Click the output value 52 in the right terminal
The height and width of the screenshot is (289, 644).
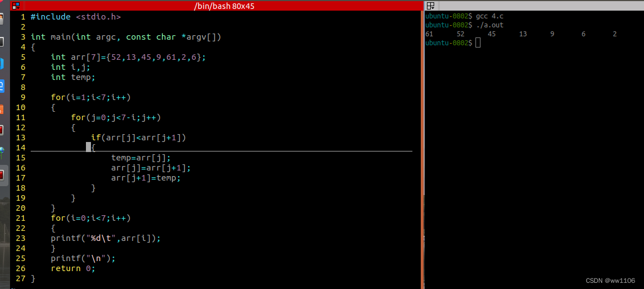pos(460,34)
